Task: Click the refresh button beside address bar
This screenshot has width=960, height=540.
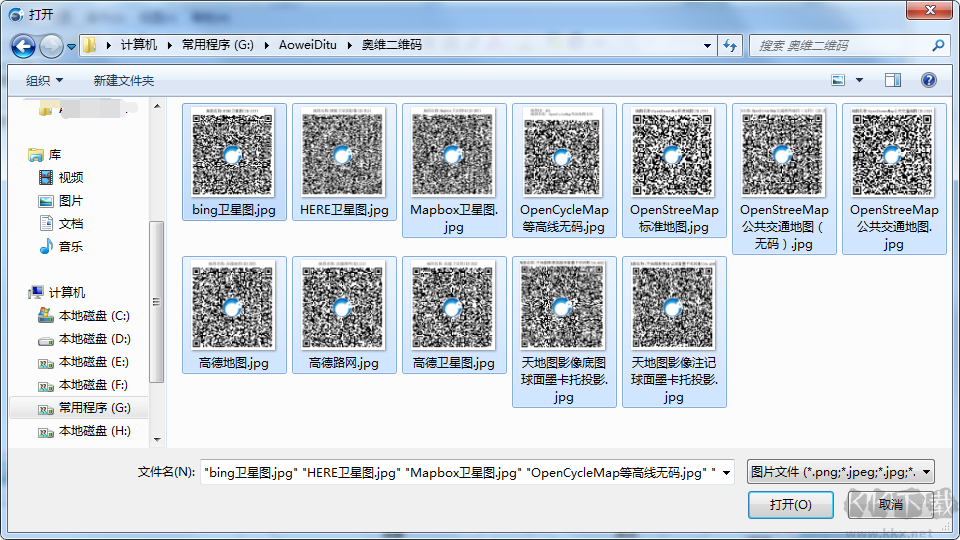Action: tap(730, 46)
